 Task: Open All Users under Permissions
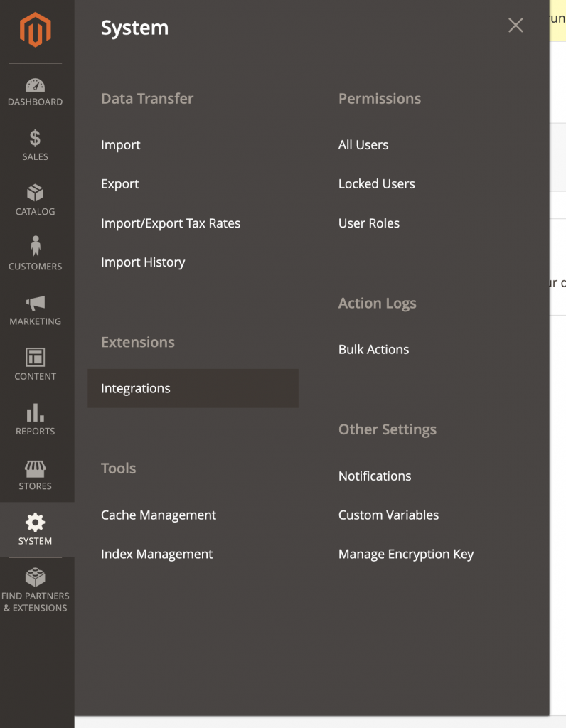click(363, 145)
